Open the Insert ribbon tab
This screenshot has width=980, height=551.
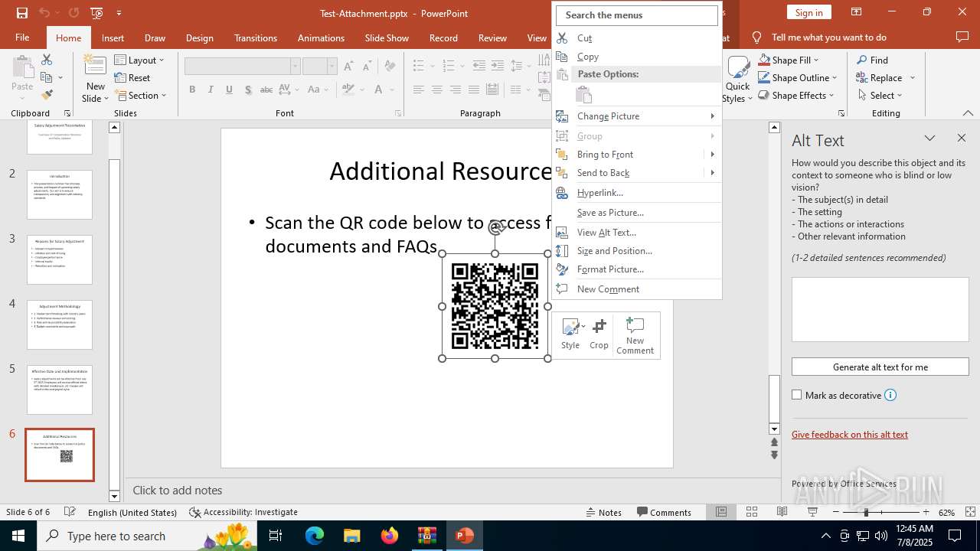click(x=113, y=37)
